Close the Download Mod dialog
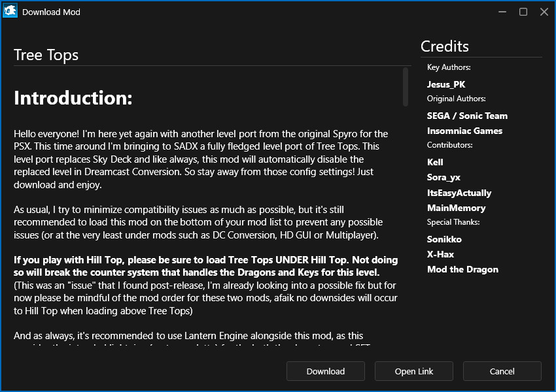 coord(544,12)
